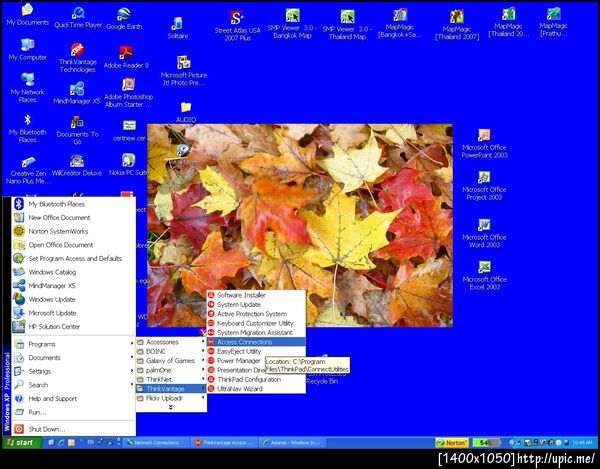Select ThinkPad Configuration menu entry
This screenshot has height=469, width=600.
(256, 379)
